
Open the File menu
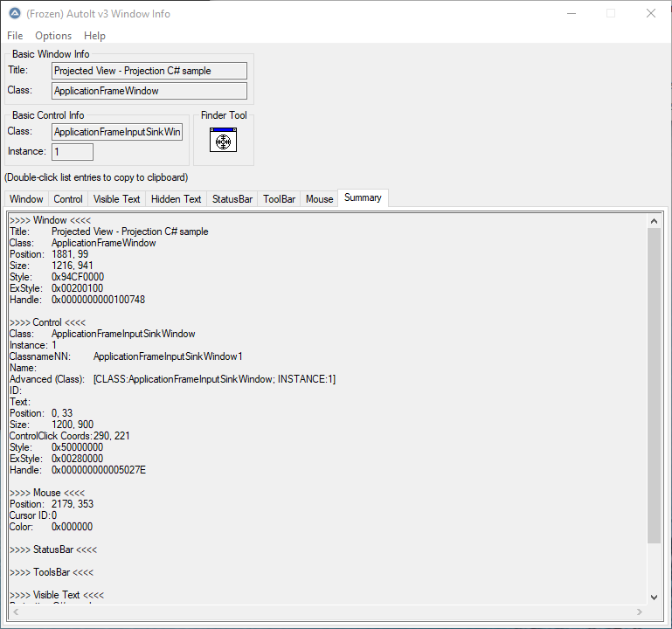(15, 36)
